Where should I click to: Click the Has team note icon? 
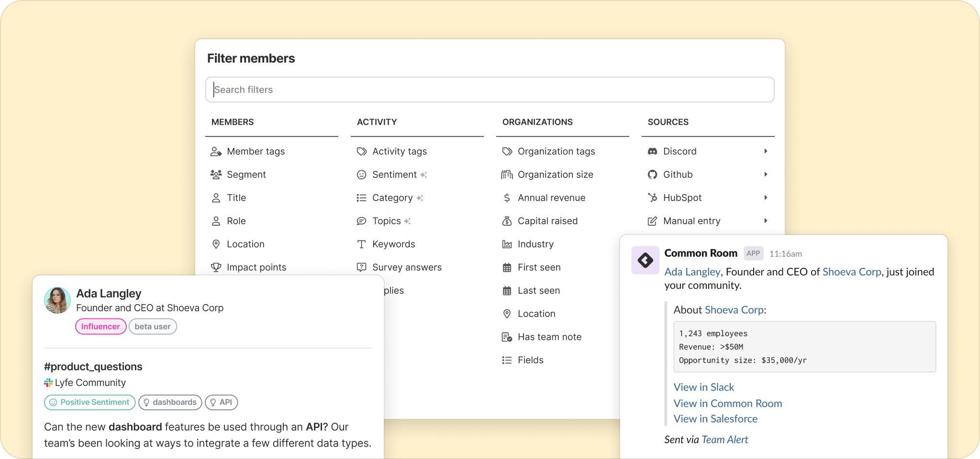(507, 337)
